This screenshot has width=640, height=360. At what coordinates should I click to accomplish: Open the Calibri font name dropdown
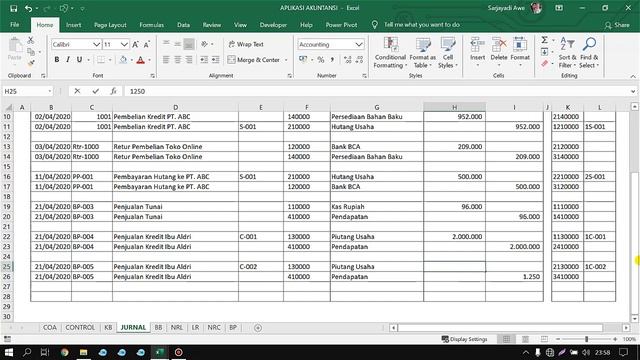click(x=96, y=44)
